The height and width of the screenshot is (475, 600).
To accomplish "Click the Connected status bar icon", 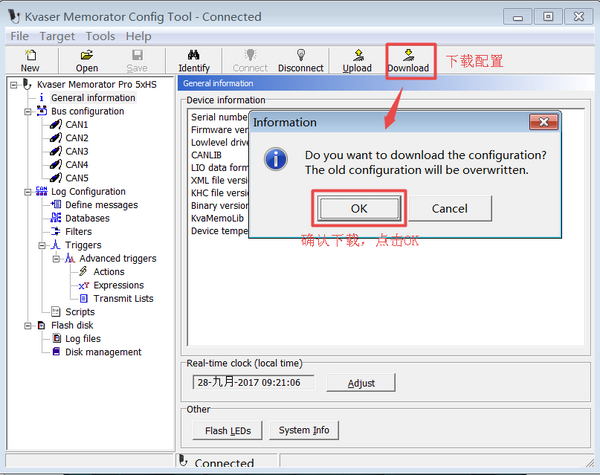I will pos(184,461).
